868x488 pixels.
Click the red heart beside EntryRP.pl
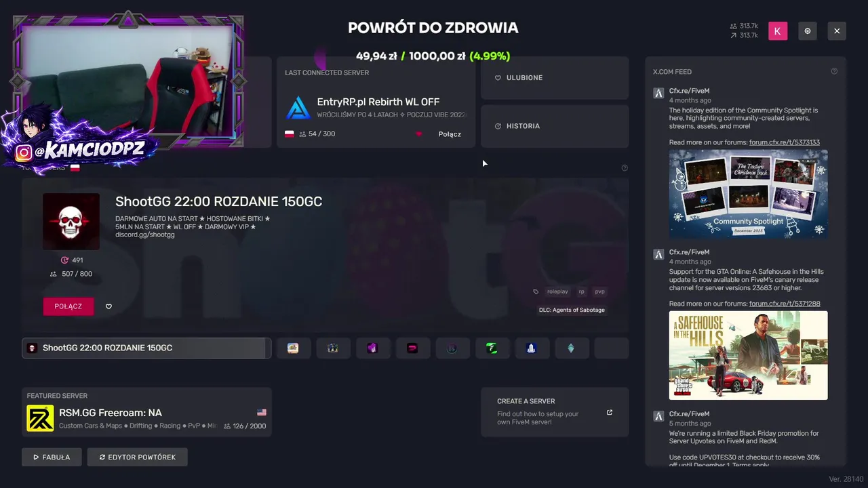point(418,134)
